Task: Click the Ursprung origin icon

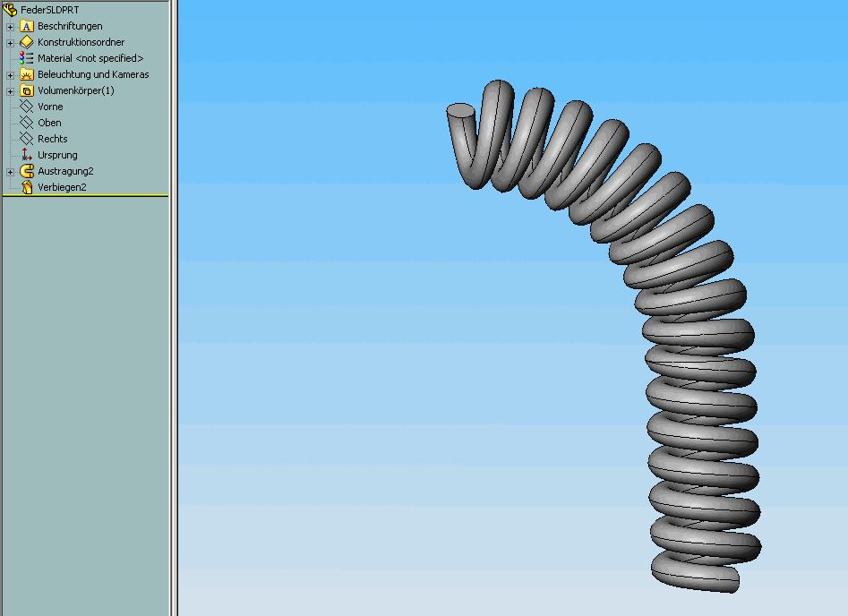Action: (x=25, y=155)
